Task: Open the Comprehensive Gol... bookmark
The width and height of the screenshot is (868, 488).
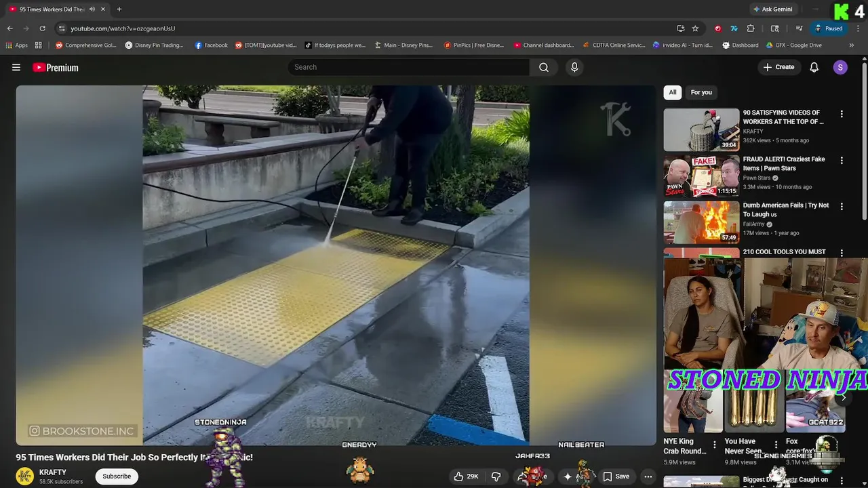Action: (86, 45)
